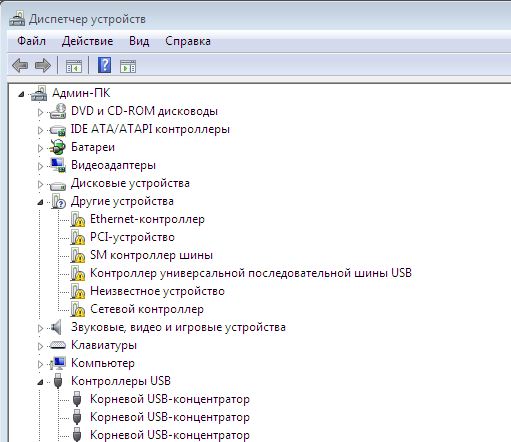The height and width of the screenshot is (442, 511).
Task: Select the Сетевой контроллер device
Action: coord(147,309)
